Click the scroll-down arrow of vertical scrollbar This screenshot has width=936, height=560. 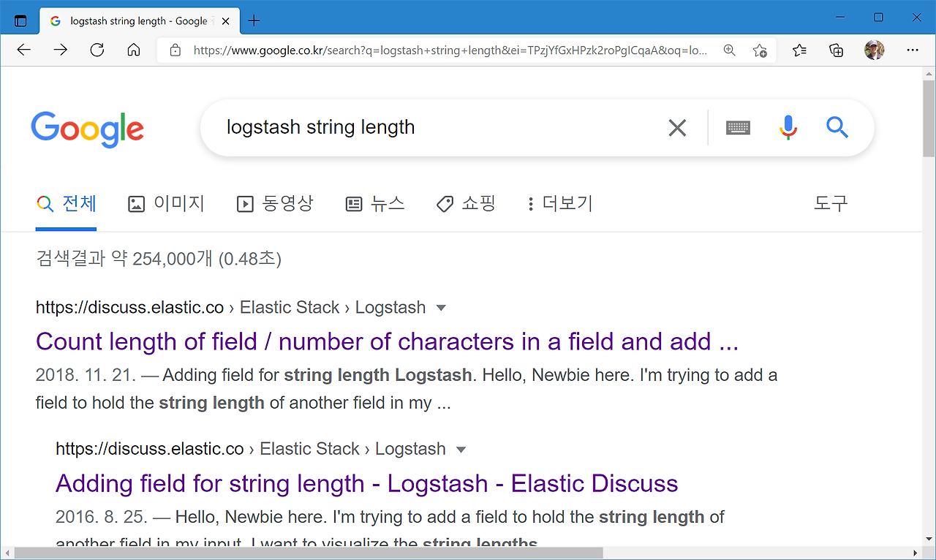coord(929,540)
